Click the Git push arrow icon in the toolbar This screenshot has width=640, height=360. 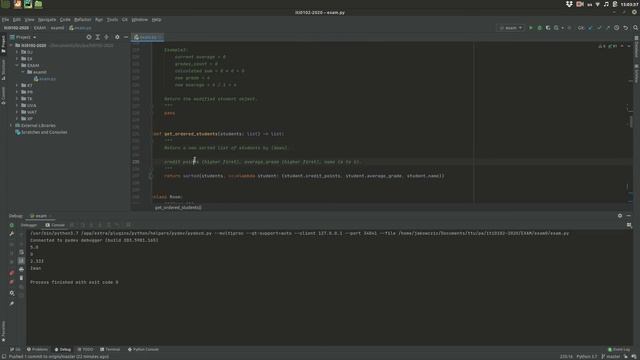point(607,28)
